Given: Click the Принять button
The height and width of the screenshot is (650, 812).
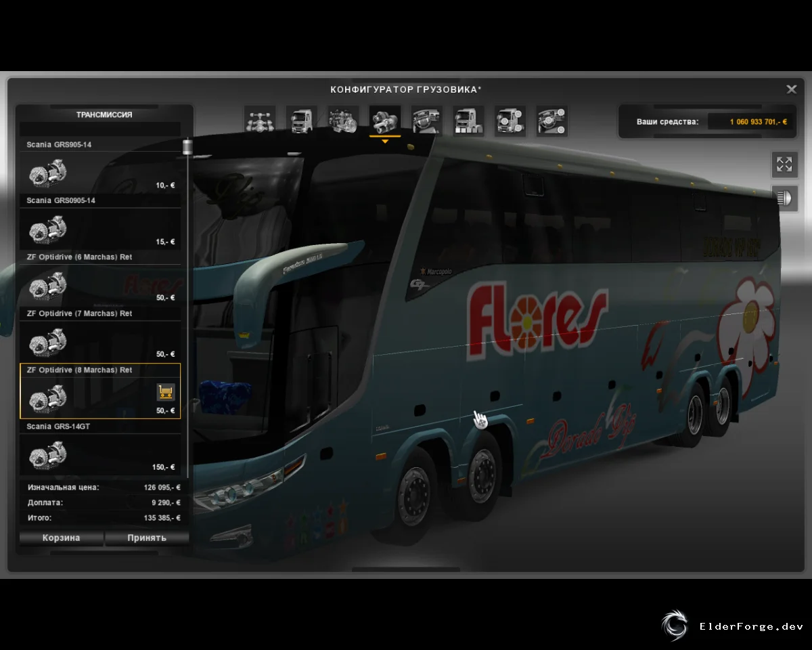Looking at the screenshot, I should [147, 538].
